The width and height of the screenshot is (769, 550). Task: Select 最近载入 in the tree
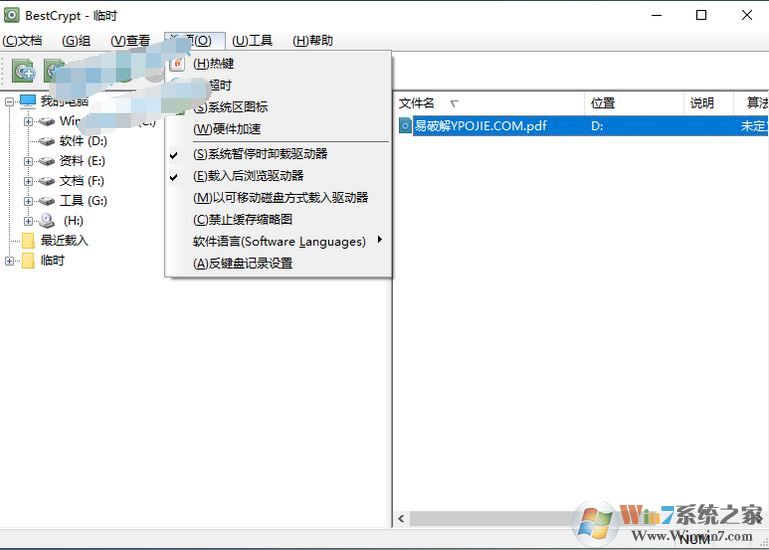point(64,241)
